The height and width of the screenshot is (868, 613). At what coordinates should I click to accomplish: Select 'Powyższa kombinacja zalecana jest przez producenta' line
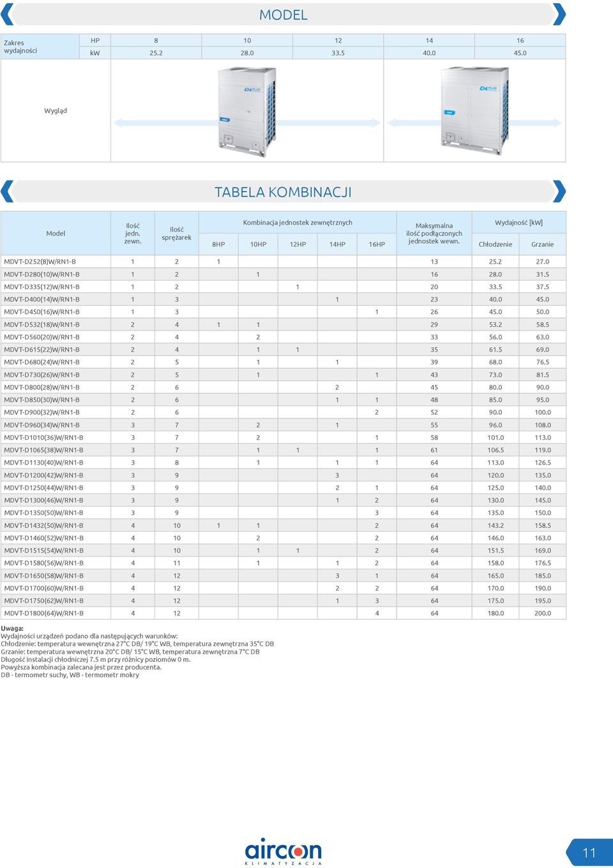(81, 668)
